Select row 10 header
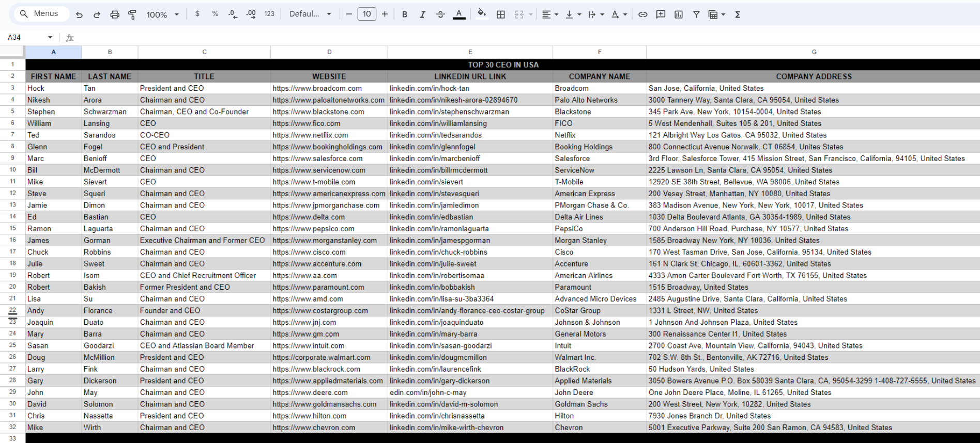 point(12,170)
